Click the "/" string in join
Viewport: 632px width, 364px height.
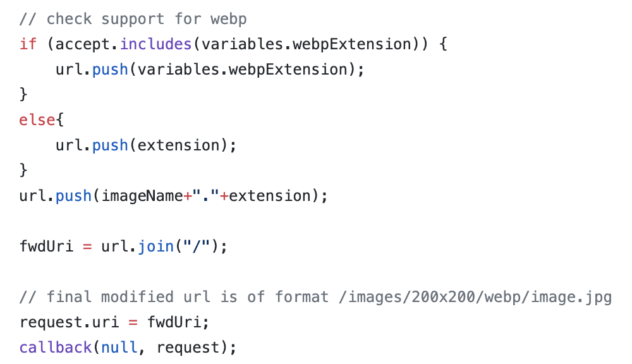pyautogui.click(x=197, y=246)
